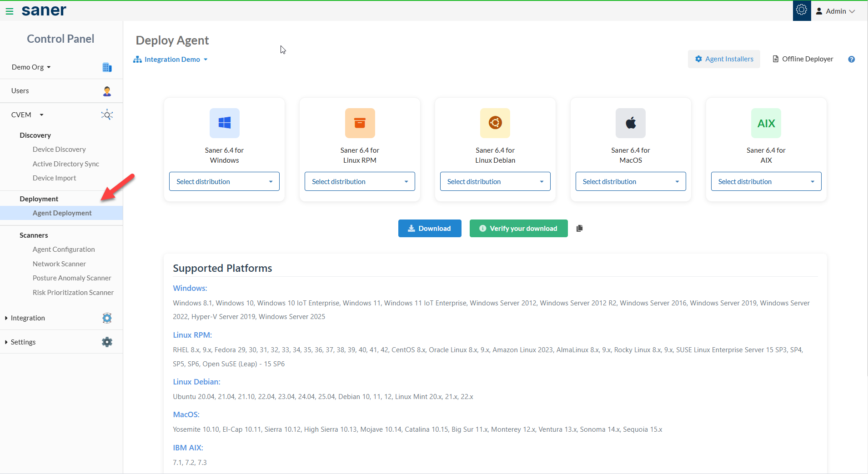Click the Supported Platforms heading

(222, 268)
